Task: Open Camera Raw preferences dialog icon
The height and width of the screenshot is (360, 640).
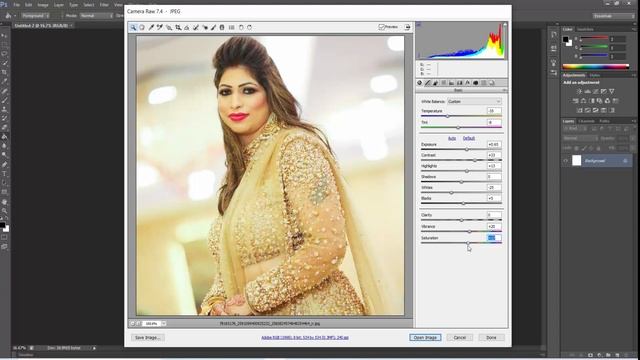Action: point(231,27)
